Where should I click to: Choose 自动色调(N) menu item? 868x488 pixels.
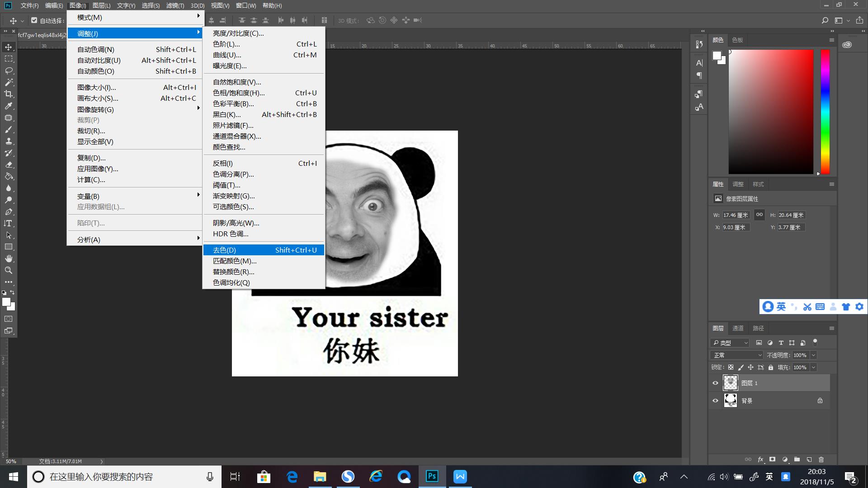pos(135,49)
